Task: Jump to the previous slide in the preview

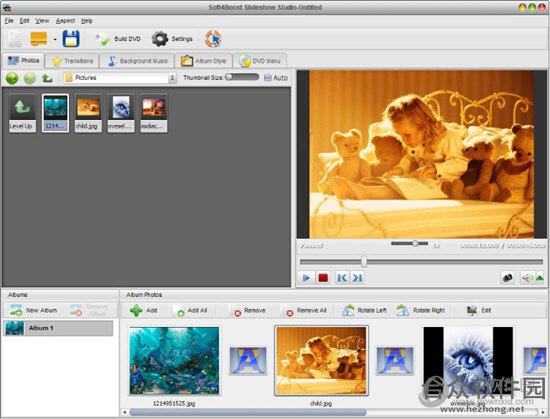Action: point(342,278)
